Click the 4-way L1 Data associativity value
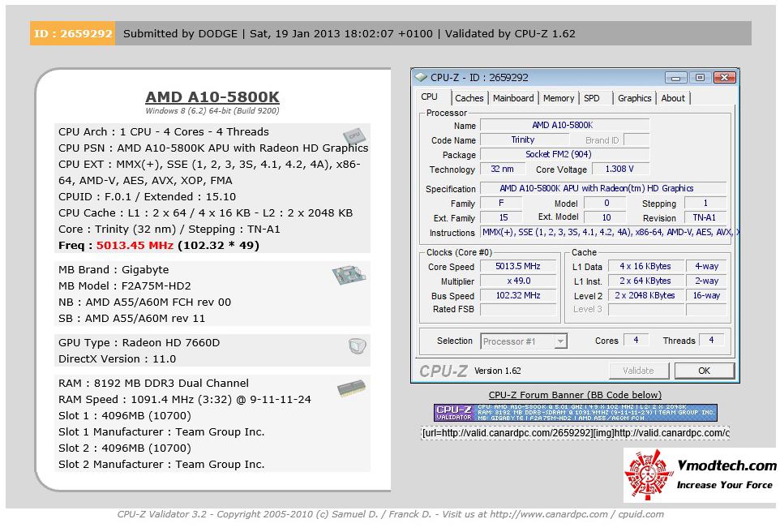This screenshot has height=532, width=780. [706, 266]
